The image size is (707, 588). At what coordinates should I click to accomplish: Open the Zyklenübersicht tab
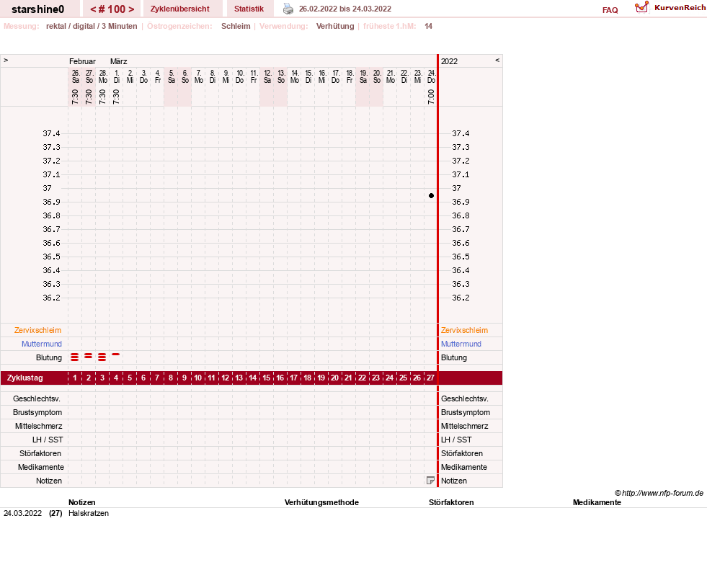[180, 9]
